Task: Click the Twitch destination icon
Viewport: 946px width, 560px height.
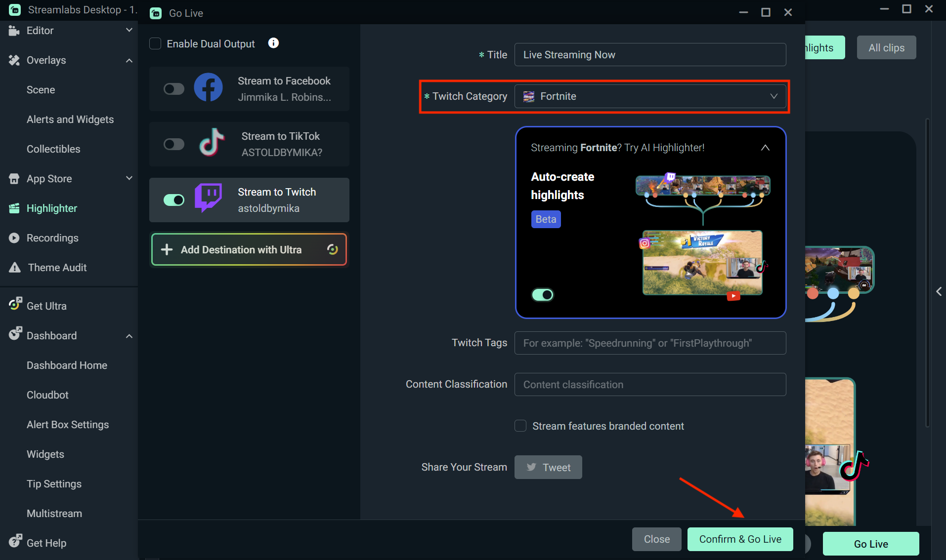Action: coord(208,199)
